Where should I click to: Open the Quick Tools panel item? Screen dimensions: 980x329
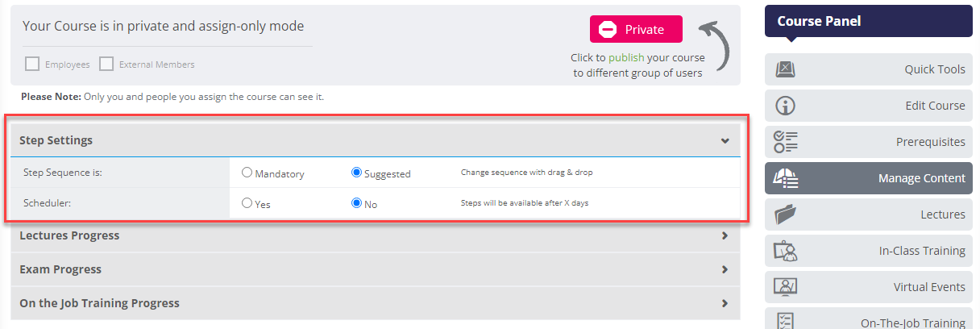(869, 69)
